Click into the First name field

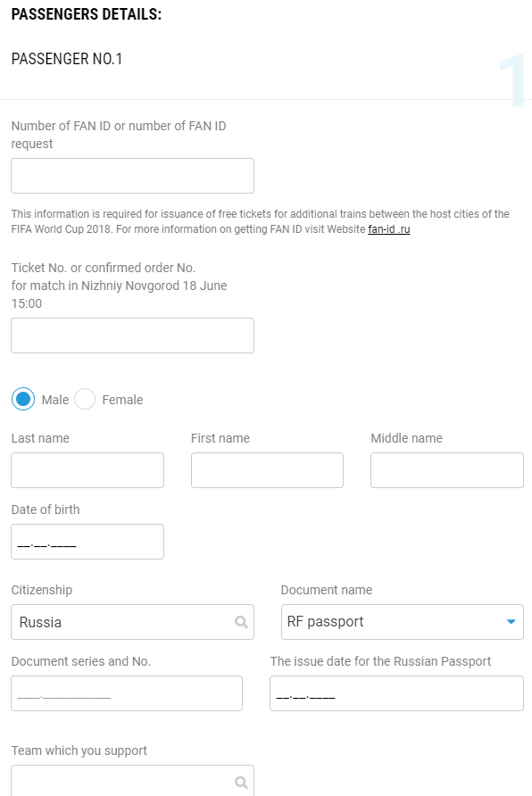267,470
